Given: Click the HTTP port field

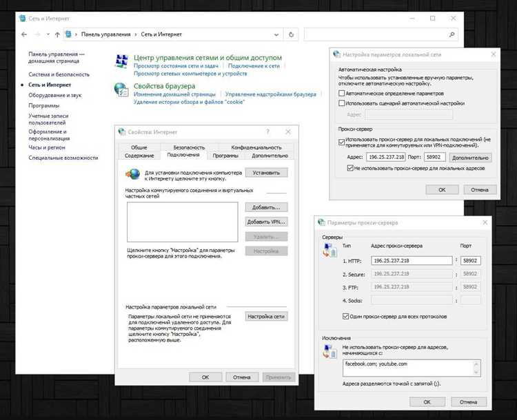Looking at the screenshot, I should [471, 260].
